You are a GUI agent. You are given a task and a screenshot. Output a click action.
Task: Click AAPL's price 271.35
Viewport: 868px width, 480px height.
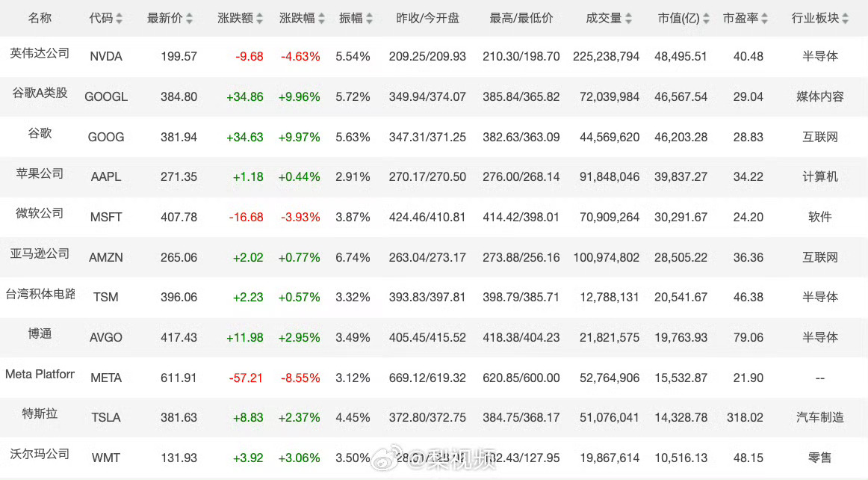point(179,176)
